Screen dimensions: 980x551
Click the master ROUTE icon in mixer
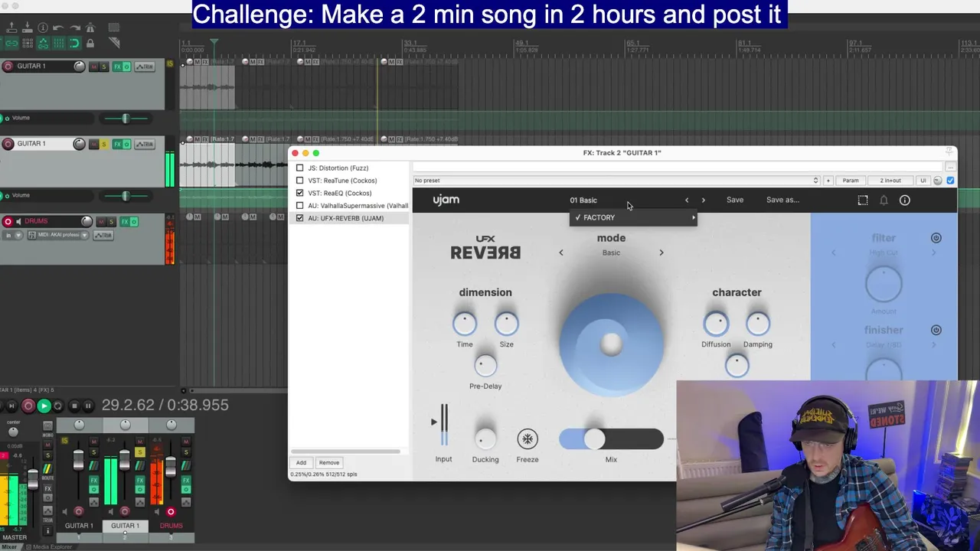click(x=47, y=468)
